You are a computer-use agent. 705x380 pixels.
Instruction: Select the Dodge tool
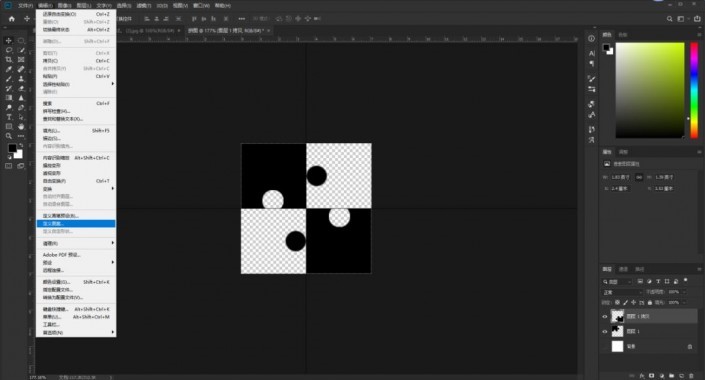click(9, 107)
